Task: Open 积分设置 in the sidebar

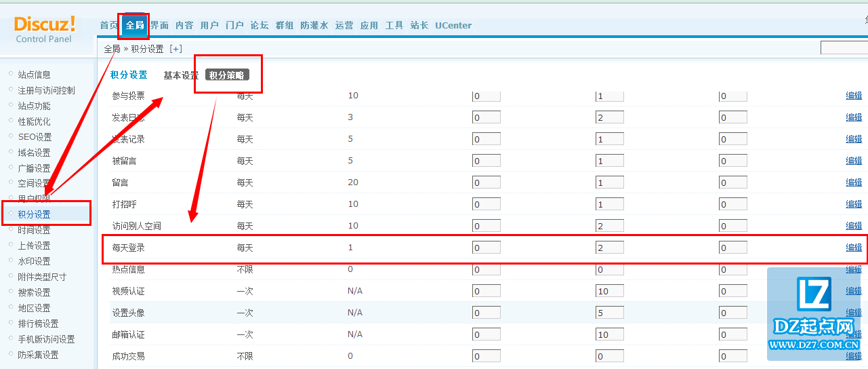Action: point(34,215)
